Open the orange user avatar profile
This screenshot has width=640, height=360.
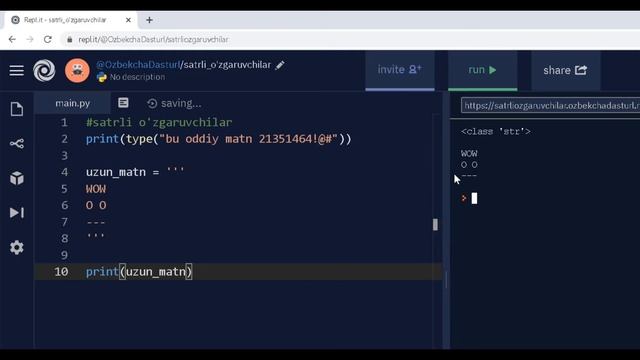click(x=77, y=70)
